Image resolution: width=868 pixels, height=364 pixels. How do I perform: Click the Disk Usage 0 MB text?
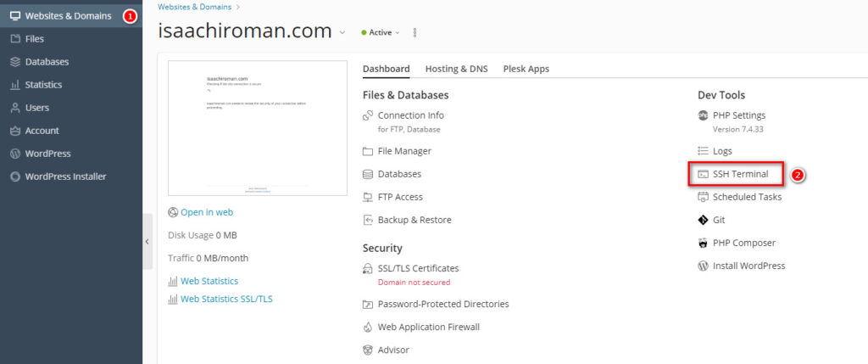click(203, 236)
